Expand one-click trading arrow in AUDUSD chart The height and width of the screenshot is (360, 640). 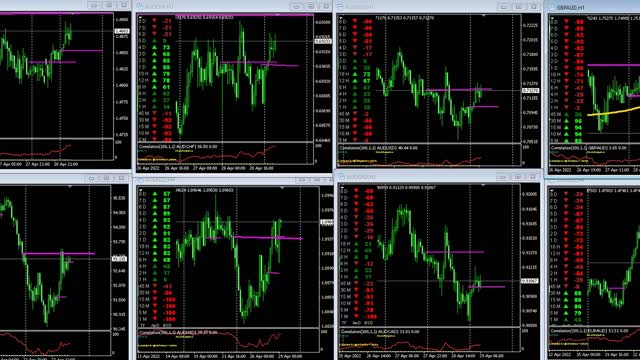pos(341,18)
